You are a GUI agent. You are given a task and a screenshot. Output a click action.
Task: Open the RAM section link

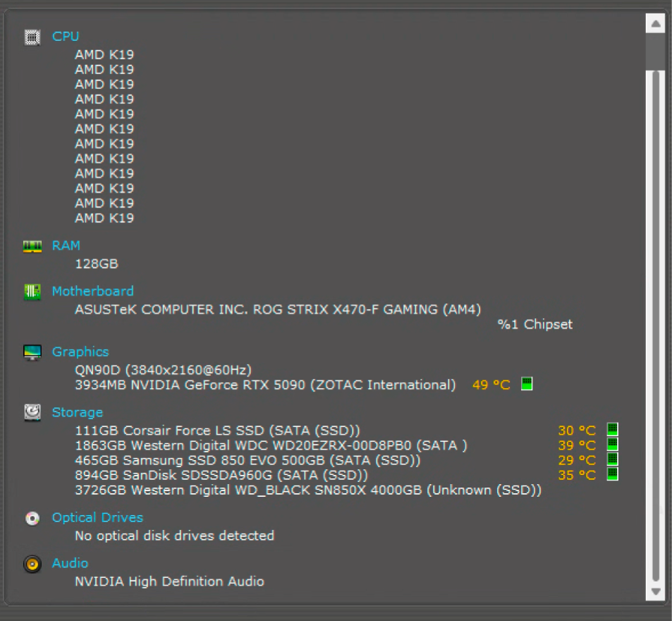66,246
